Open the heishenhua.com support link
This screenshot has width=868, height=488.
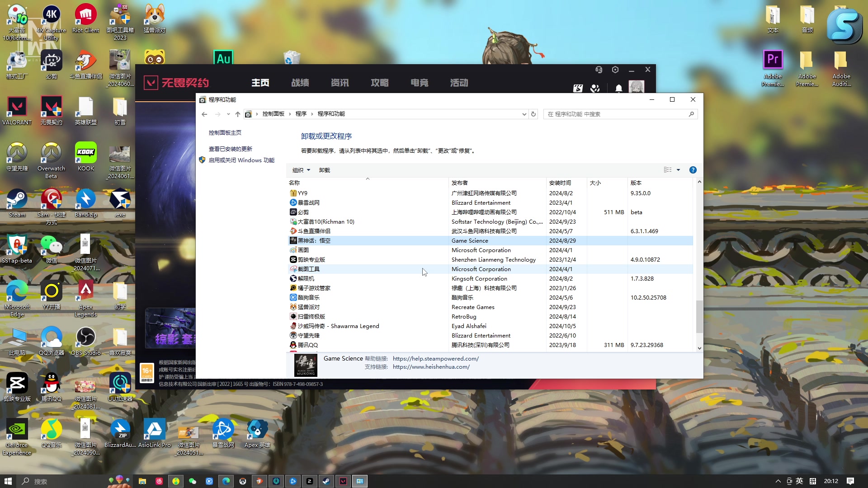pyautogui.click(x=431, y=367)
